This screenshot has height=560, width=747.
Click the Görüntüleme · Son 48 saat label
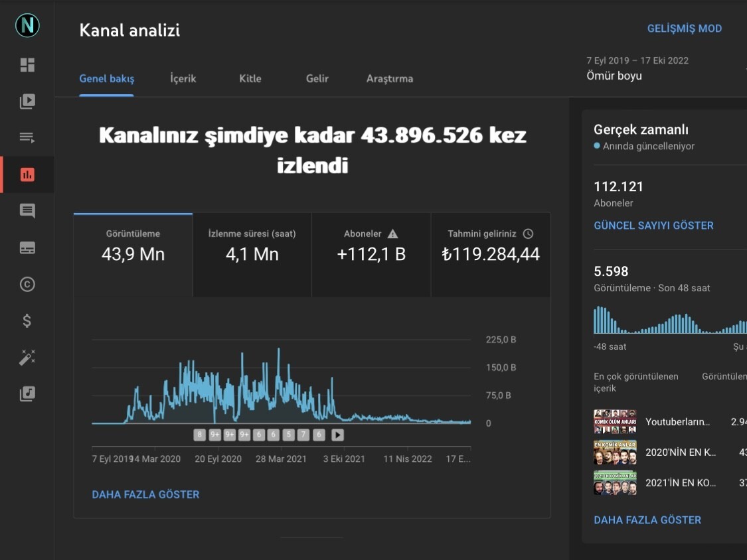(x=652, y=288)
